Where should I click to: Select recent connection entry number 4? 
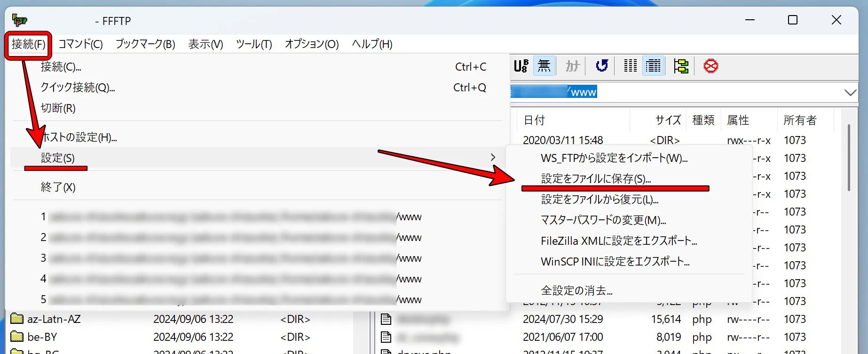coord(258,279)
